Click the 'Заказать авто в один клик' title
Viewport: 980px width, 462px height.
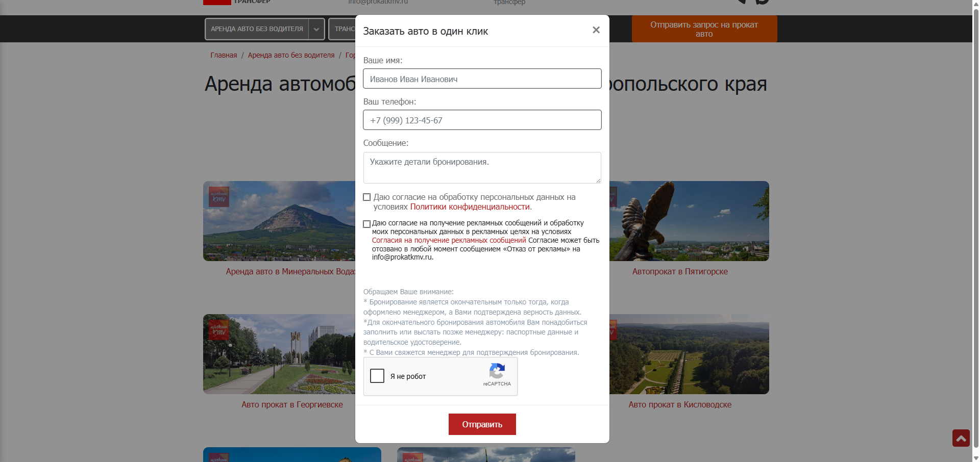pos(425,31)
